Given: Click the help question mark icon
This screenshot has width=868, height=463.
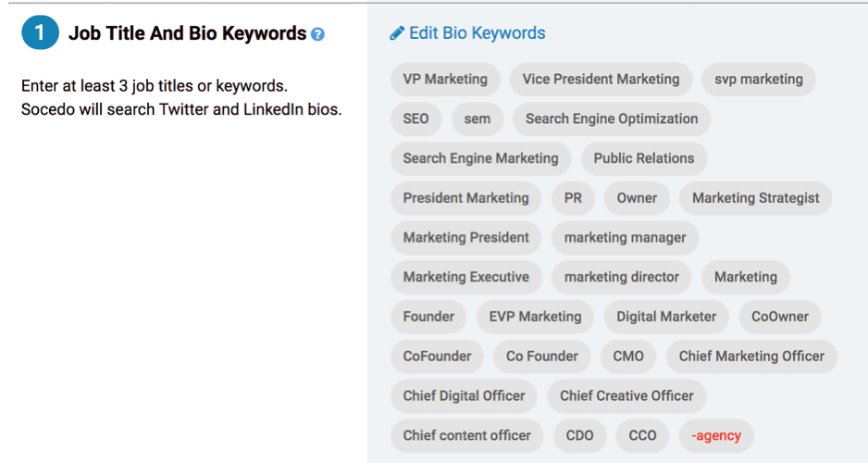Looking at the screenshot, I should pyautogui.click(x=317, y=34).
